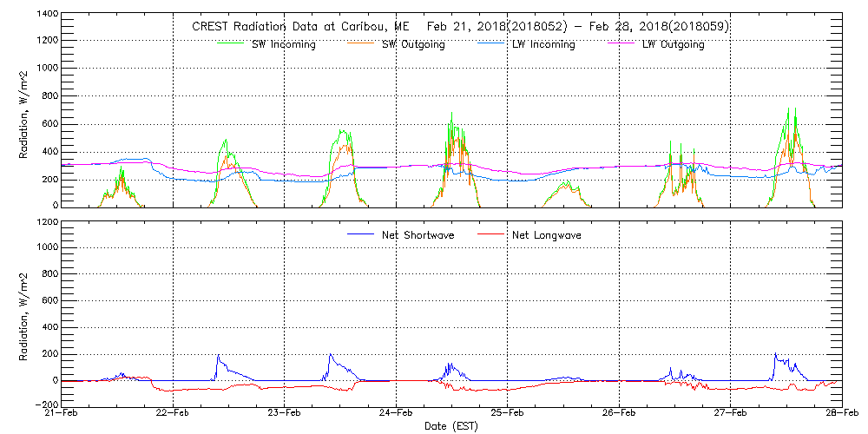The image size is (868, 434).
Task: Click the 24-Feb date tick label
Action: tap(397, 414)
